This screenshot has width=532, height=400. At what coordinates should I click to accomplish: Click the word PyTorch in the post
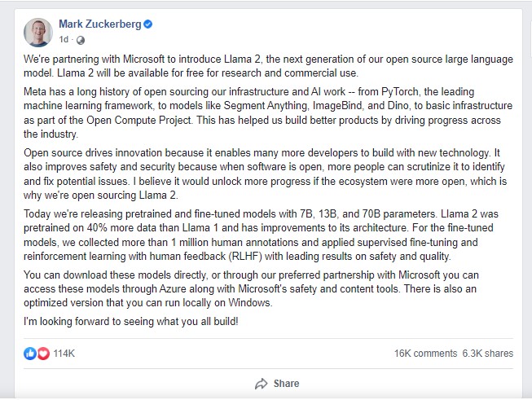(400, 91)
